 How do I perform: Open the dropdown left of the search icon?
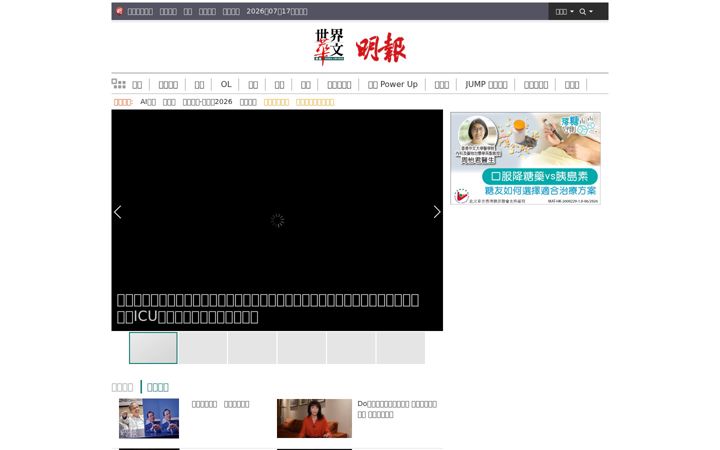pos(564,11)
